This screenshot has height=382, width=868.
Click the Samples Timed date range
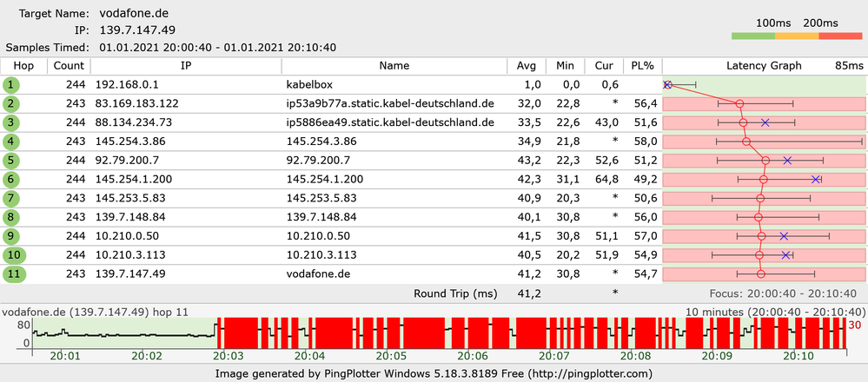coord(217,48)
